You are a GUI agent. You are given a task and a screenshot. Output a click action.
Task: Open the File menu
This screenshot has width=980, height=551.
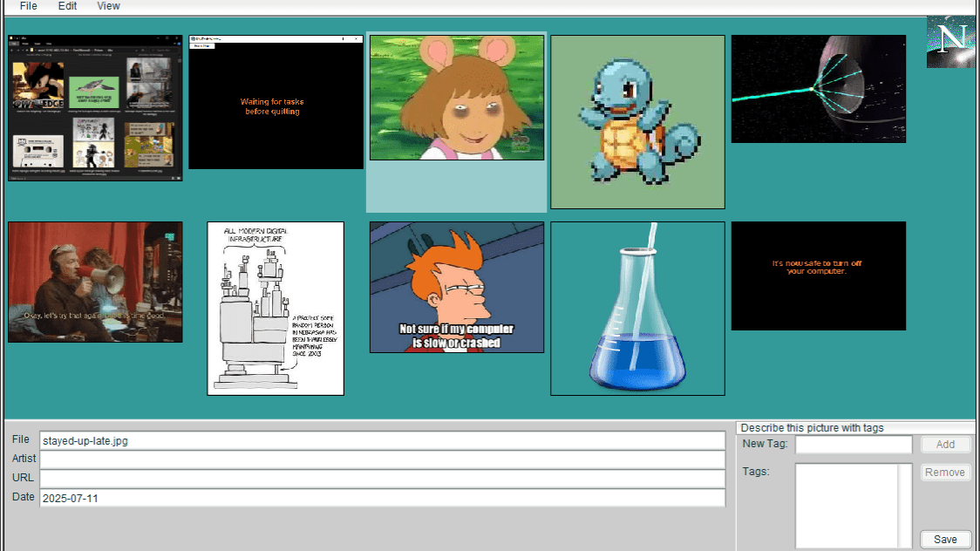coord(29,6)
